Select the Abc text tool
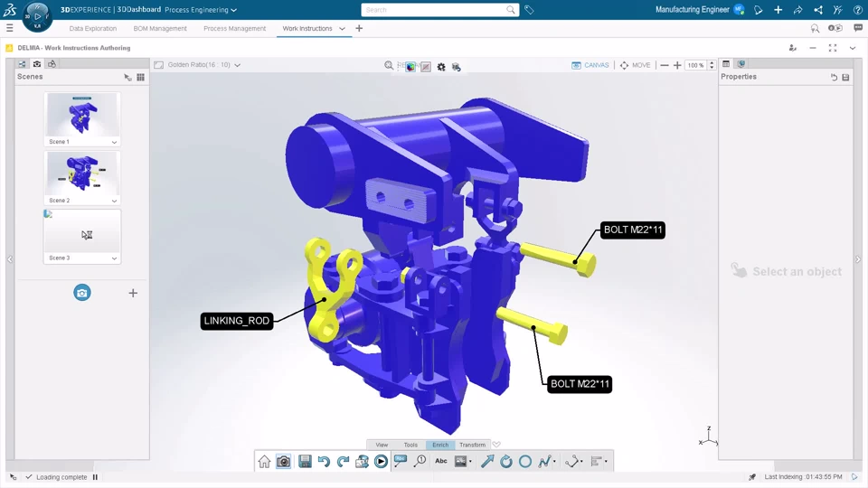 click(440, 461)
